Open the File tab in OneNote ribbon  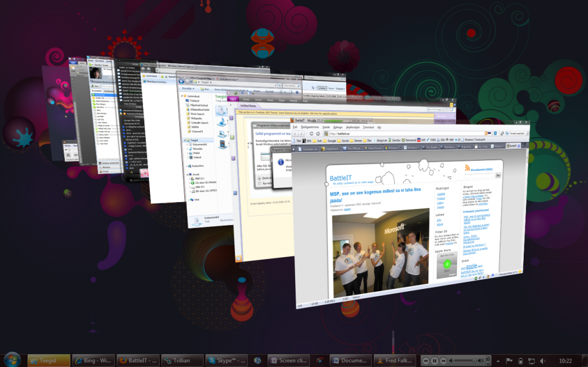(x=233, y=99)
